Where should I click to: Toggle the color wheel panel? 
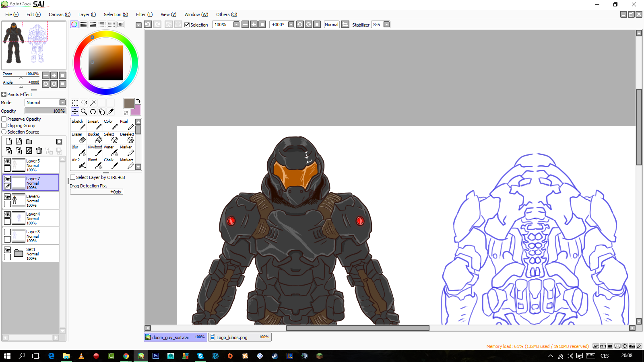pos(74,25)
